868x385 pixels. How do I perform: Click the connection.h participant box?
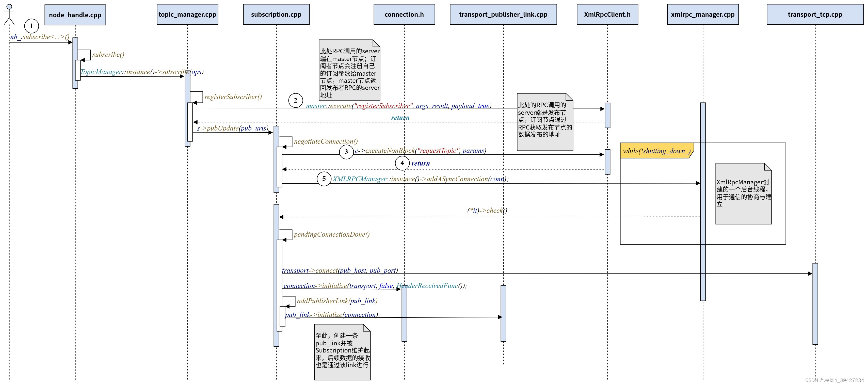coord(404,14)
